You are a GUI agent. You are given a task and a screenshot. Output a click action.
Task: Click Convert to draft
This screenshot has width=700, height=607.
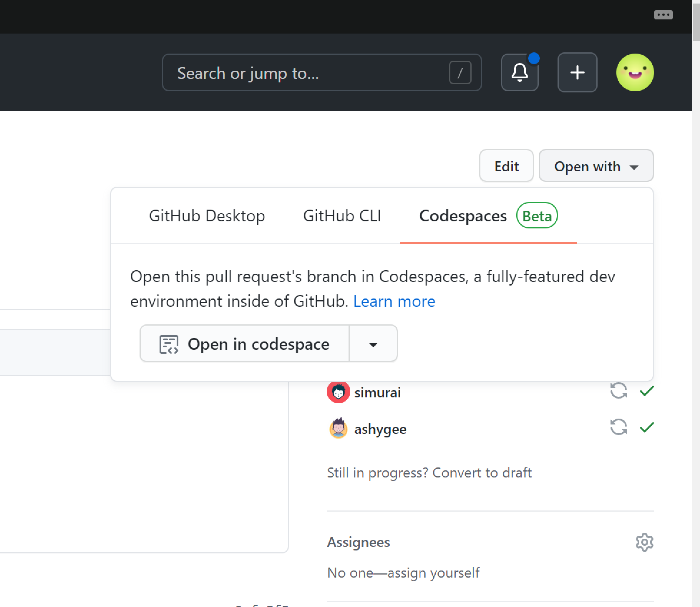[x=482, y=472]
